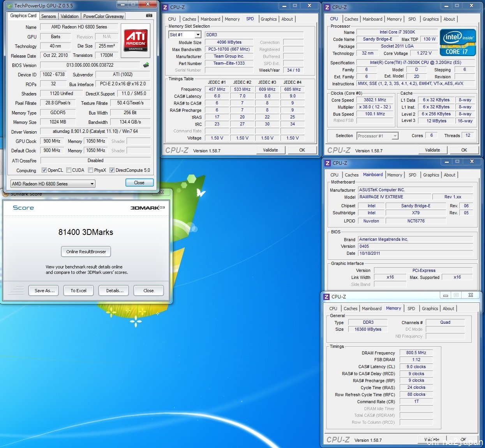Click the BIOS save chip icon in GPU-Z
485x448 pixels.
point(146,65)
